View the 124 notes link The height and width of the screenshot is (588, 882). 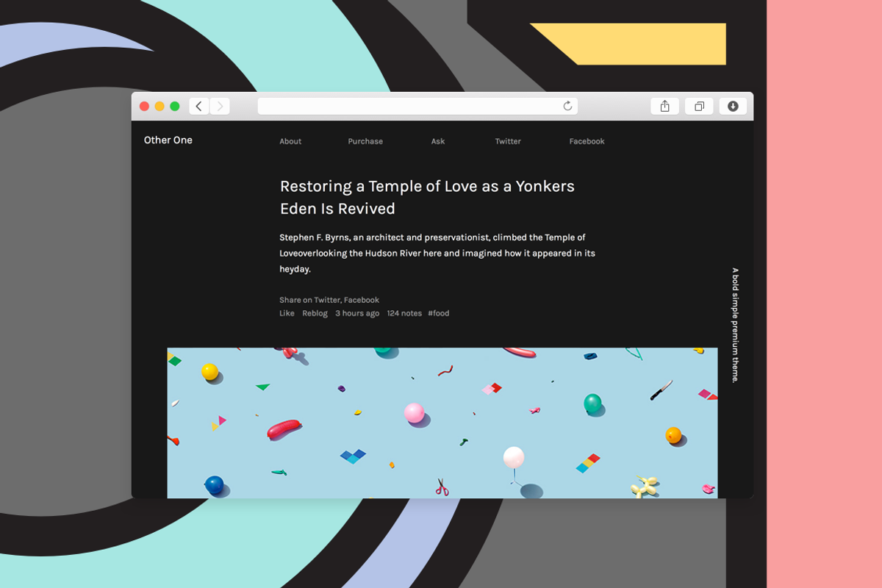point(404,313)
